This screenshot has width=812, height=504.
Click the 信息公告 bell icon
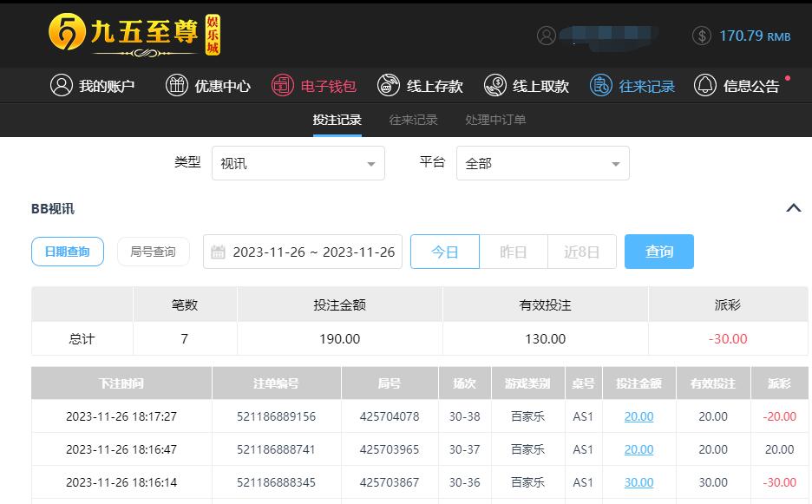tap(705, 85)
